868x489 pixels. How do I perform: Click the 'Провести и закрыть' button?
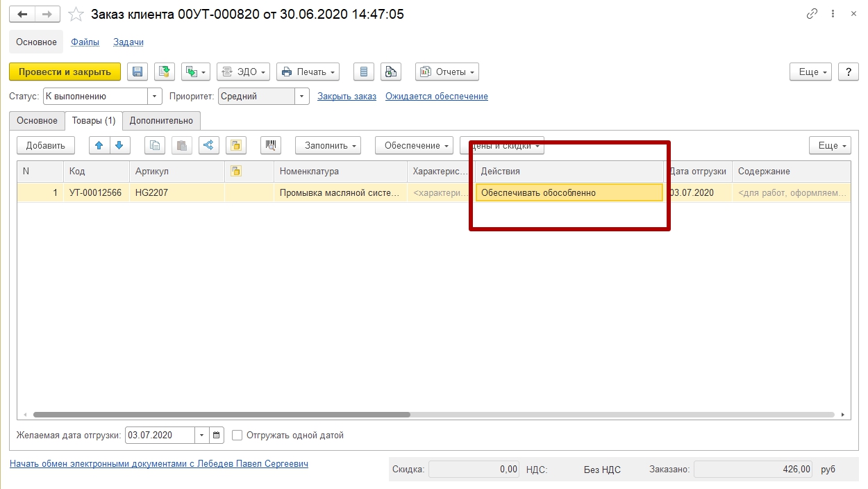pos(65,72)
